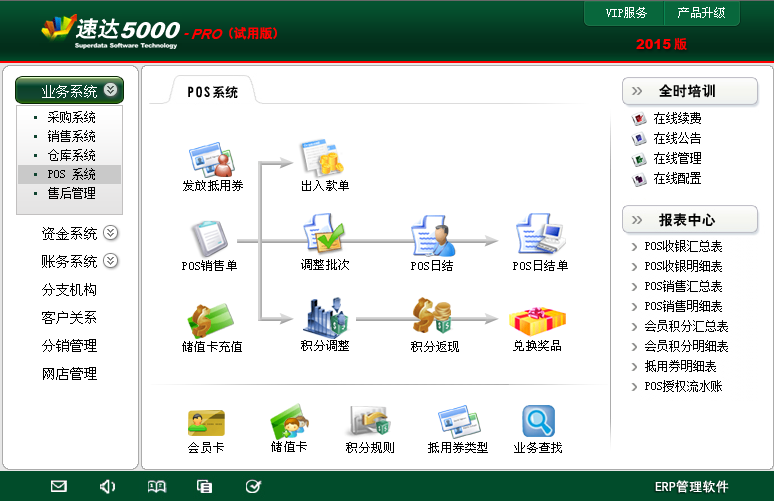Viewport: 774px width, 501px height.
Task: Click the icon beside 在线续费
Action: 639,119
